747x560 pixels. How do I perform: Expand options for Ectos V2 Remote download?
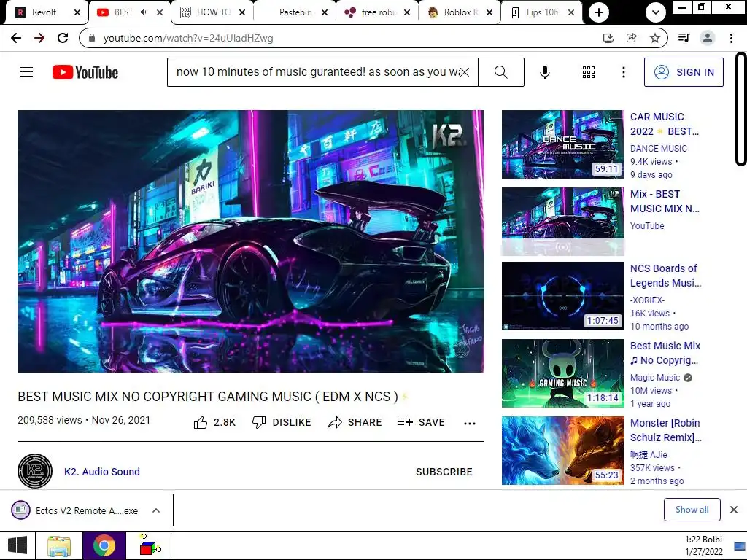pos(156,510)
